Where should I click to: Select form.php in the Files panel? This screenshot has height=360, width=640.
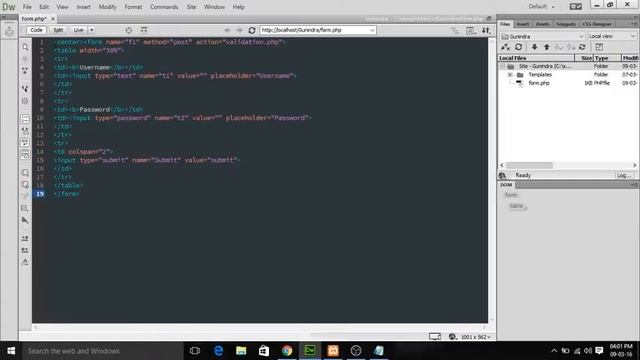(x=539, y=83)
